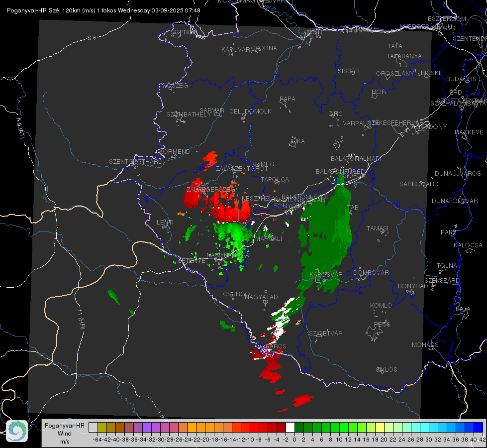Select the white zero-value swatch in wind legend
The width and height of the screenshot is (487, 448).
click(290, 427)
